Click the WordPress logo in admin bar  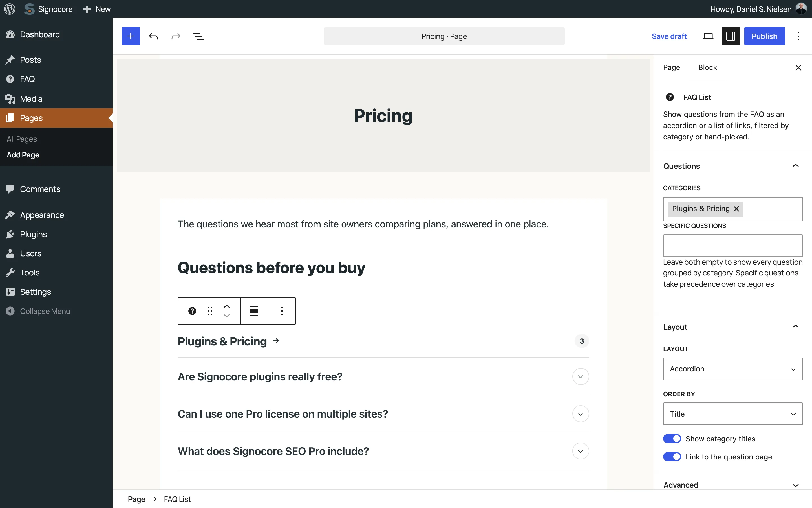(x=9, y=9)
